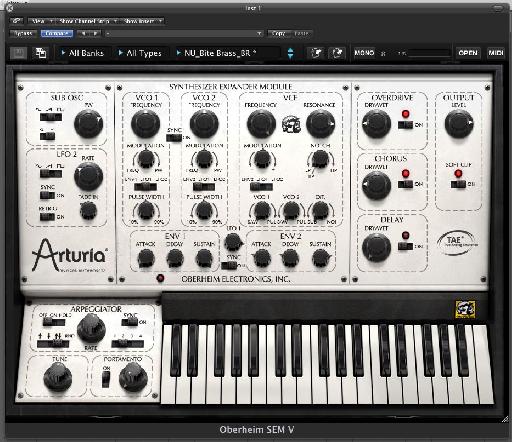
Task: Expand the All Types selector
Action: click(140, 53)
